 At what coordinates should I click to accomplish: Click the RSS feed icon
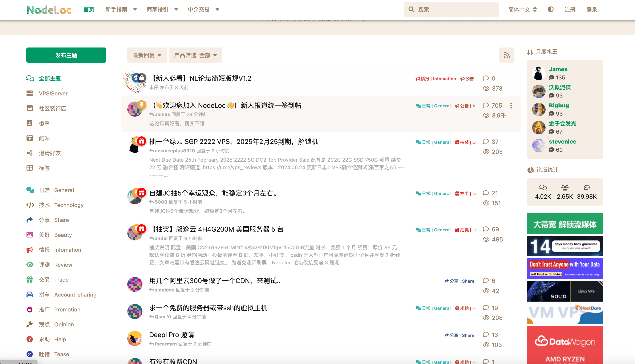pyautogui.click(x=507, y=55)
